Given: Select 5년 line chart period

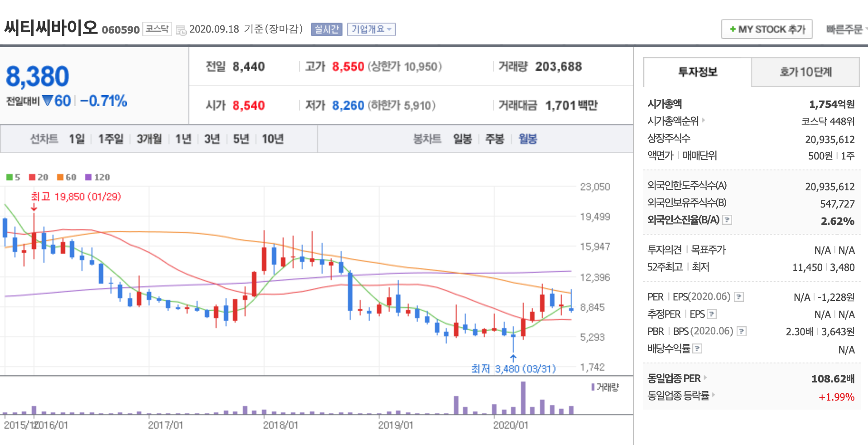Looking at the screenshot, I should (241, 139).
